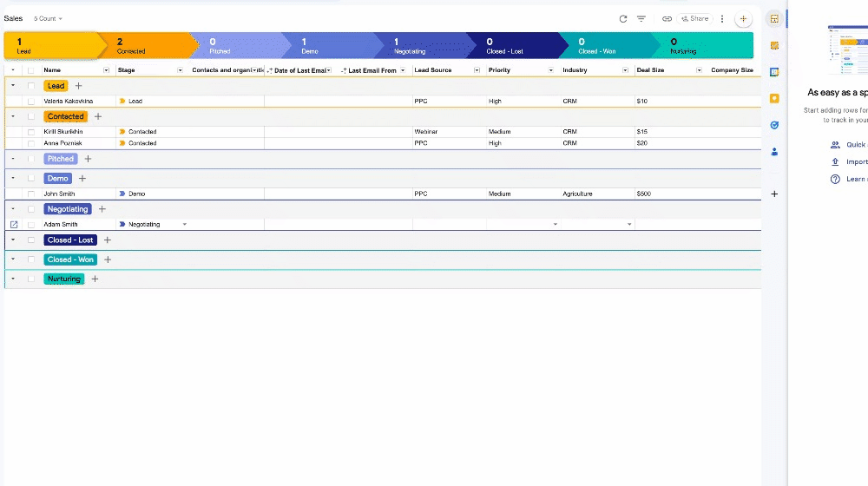The width and height of the screenshot is (868, 486).
Task: Open the 5 Count dropdown
Action: click(x=48, y=19)
